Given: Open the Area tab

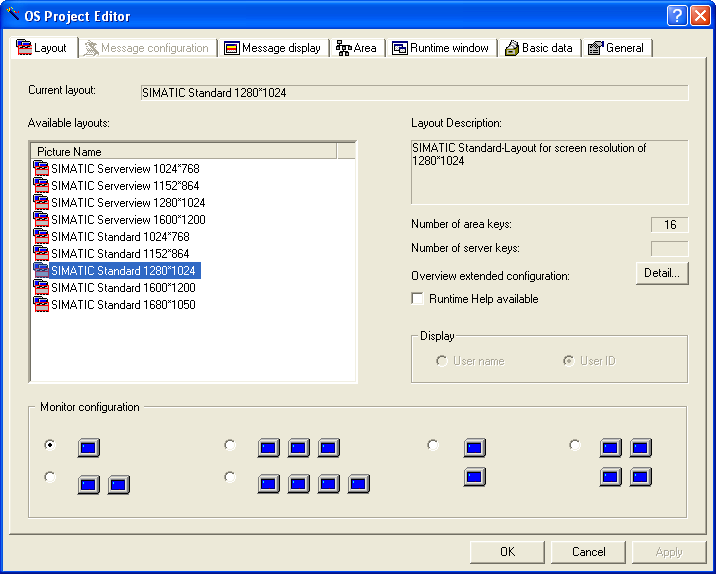Looking at the screenshot, I should coord(357,48).
